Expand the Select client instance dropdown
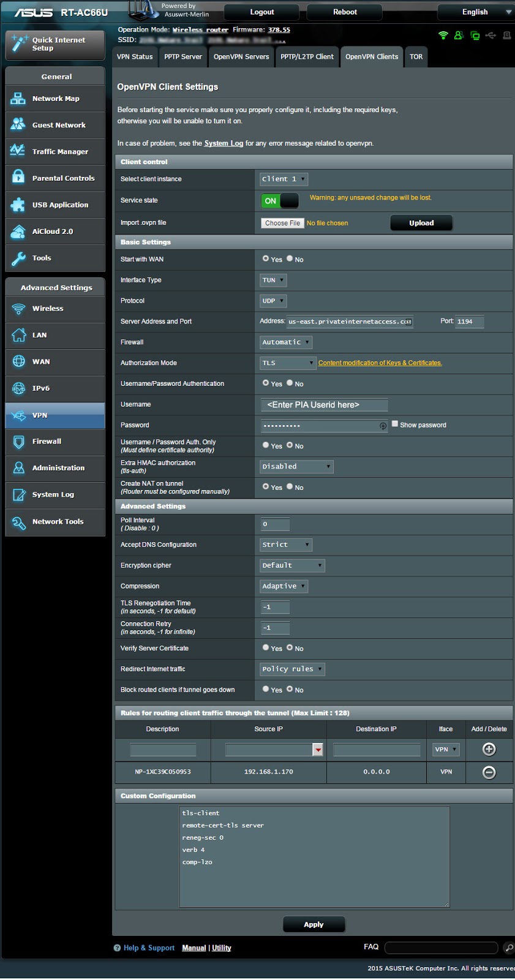Image resolution: width=515 pixels, height=980 pixels. pyautogui.click(x=284, y=179)
